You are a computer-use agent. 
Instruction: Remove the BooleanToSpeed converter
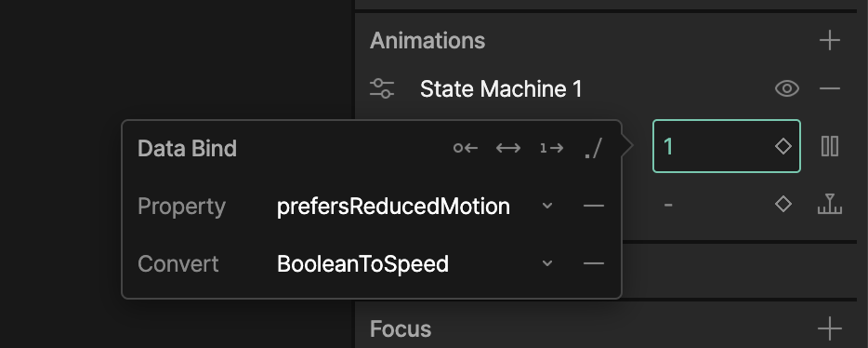pos(594,263)
